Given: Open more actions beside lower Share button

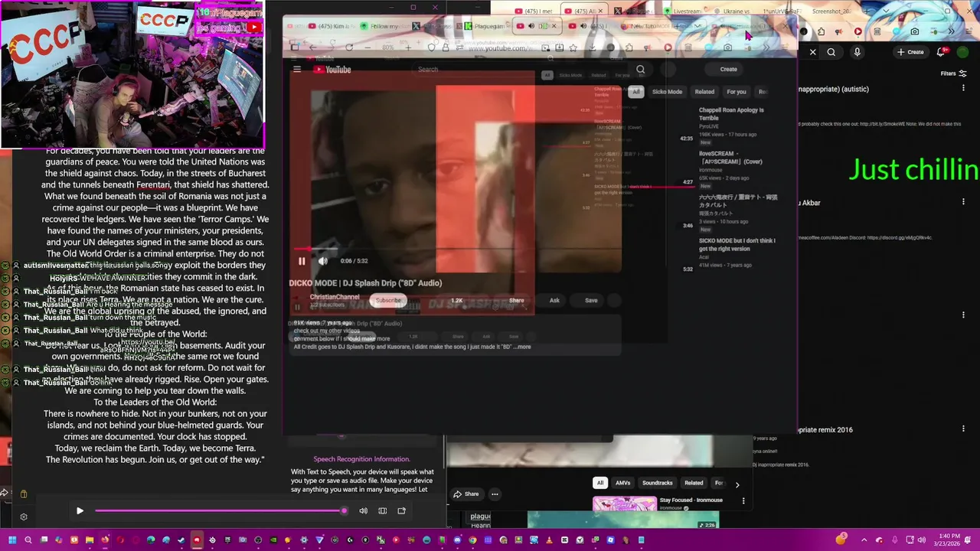Looking at the screenshot, I should pyautogui.click(x=495, y=494).
